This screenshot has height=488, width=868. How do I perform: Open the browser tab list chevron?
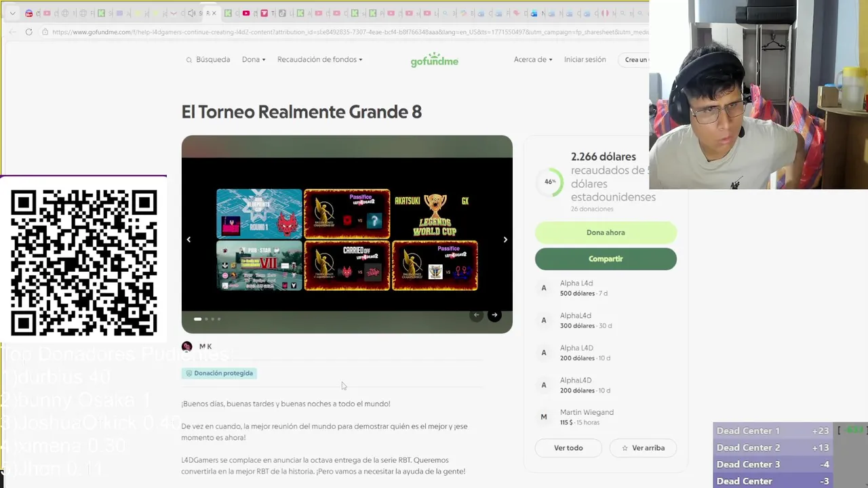12,13
